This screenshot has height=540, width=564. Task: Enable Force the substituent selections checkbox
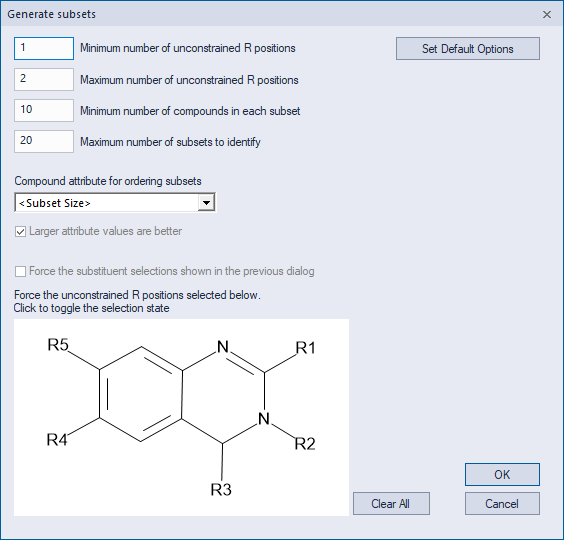[21, 271]
